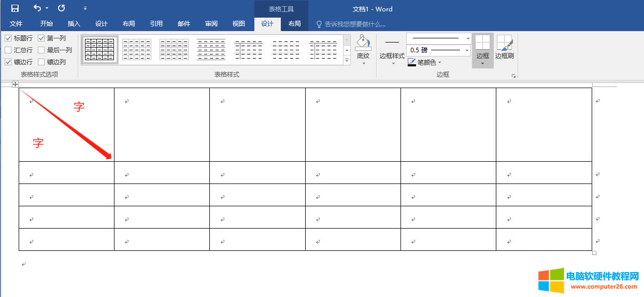Image resolution: width=644 pixels, height=297 pixels.
Task: Click the Undo arrow icon
Action: (37, 8)
